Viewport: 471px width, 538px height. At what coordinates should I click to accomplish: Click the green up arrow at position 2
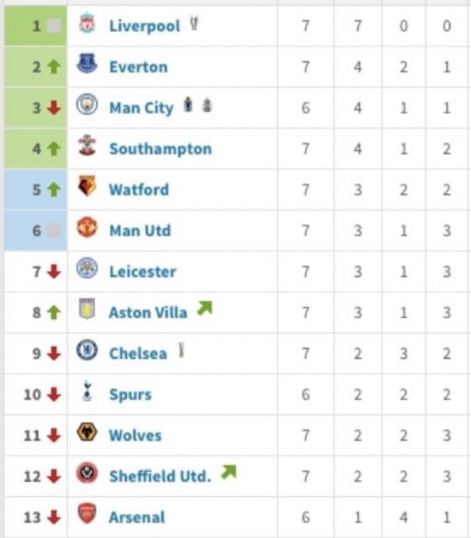coord(54,67)
